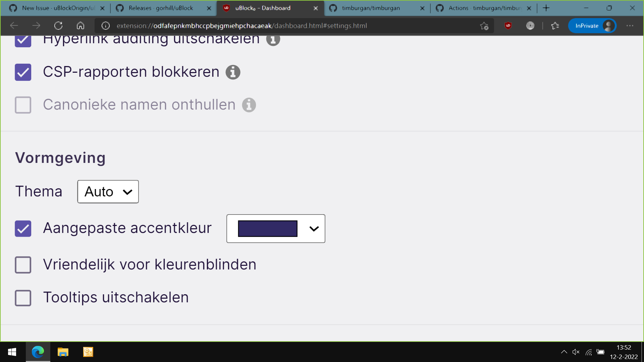Open the browser settings menu with three dots
Image resolution: width=644 pixels, height=362 pixels.
[630, 25]
